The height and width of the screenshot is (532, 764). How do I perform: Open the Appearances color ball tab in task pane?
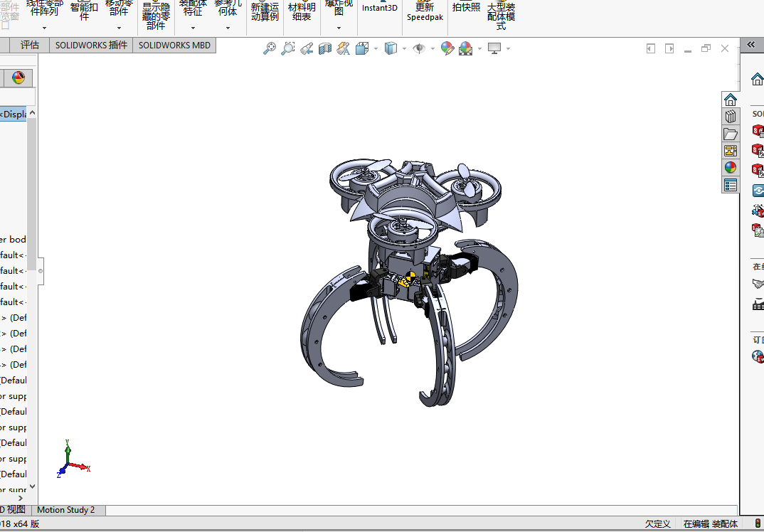point(730,168)
